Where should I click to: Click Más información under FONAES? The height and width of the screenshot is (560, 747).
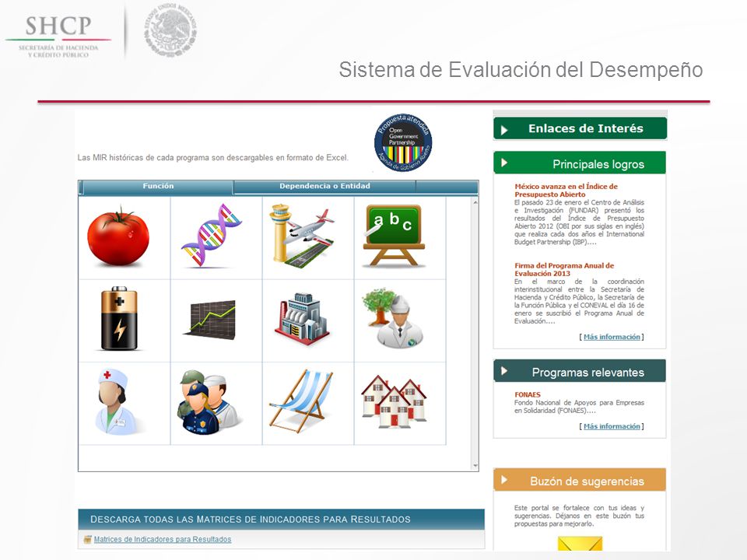612,426
